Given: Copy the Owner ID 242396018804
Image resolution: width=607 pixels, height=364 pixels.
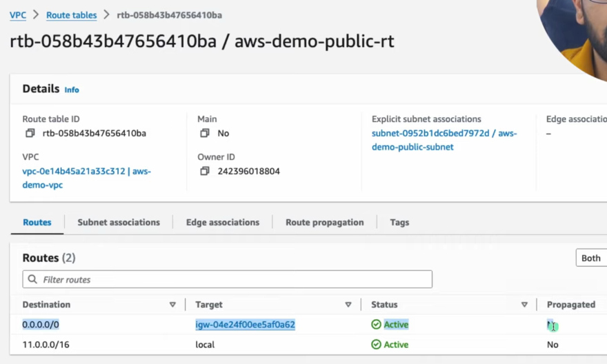Looking at the screenshot, I should (x=205, y=171).
